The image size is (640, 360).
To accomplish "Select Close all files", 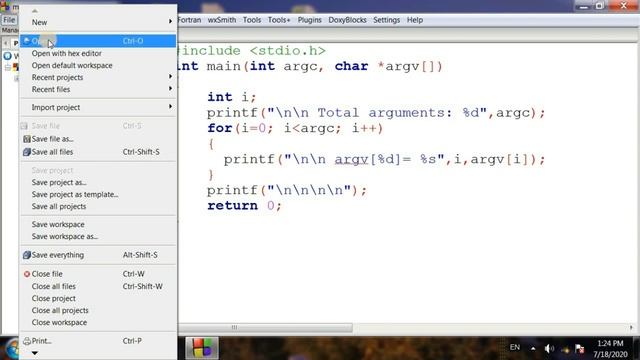I will click(98, 287).
